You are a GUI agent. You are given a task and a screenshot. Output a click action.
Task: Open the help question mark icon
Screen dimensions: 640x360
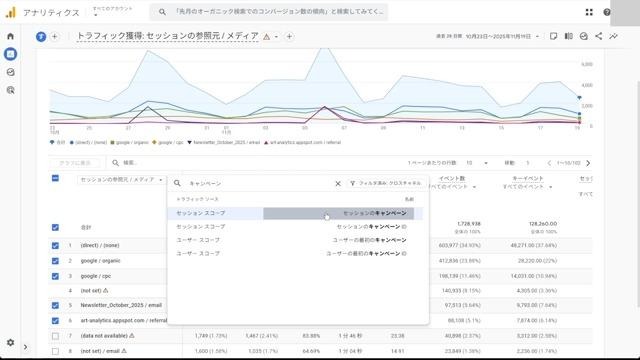(607, 12)
